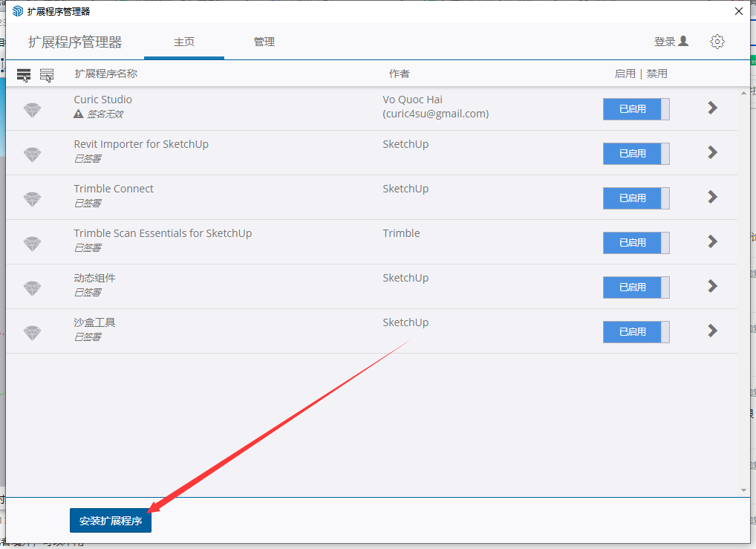Click the scrollbar up arrow

click(x=743, y=93)
